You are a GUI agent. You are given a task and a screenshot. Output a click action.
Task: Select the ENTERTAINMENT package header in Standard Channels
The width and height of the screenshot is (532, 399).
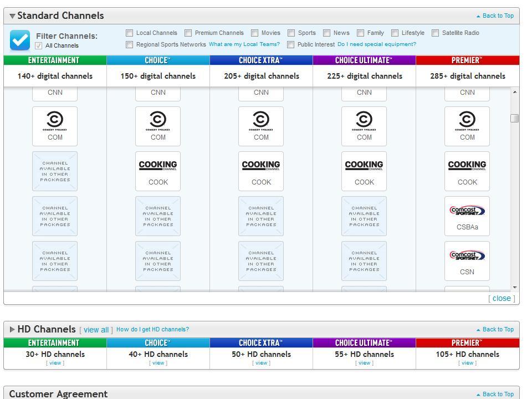[55, 60]
